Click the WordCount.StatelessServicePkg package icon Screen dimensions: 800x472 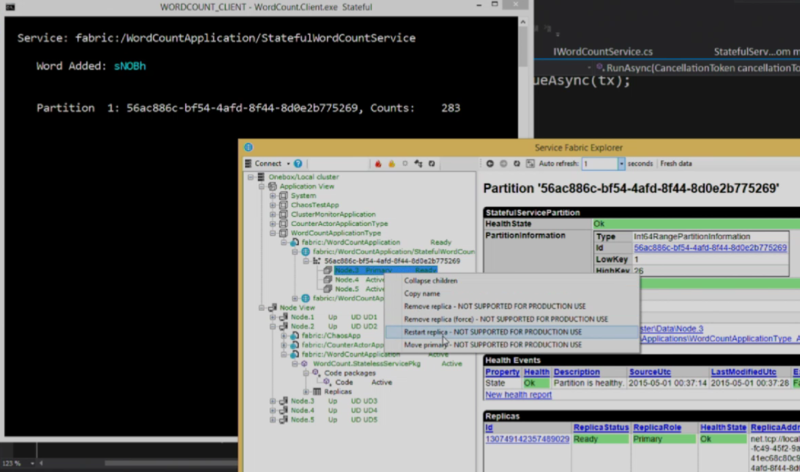(x=305, y=363)
